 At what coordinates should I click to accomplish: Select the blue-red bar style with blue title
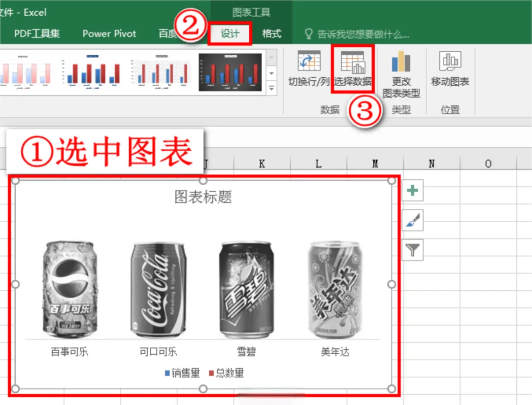[92, 72]
